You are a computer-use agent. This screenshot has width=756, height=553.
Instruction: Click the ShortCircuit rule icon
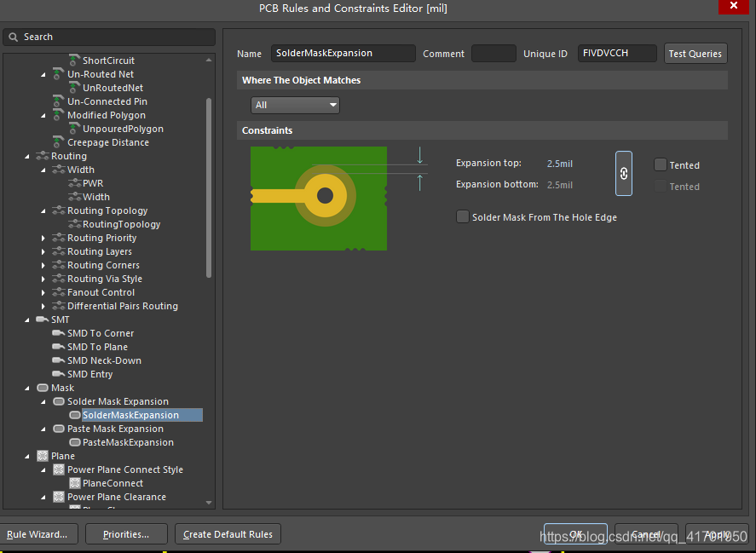click(74, 60)
